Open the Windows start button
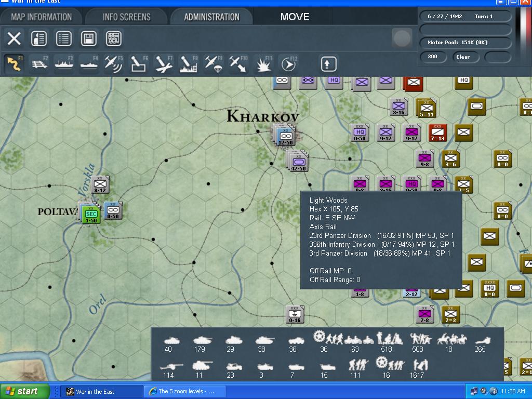Viewport: 532px width, 399px height. click(x=24, y=391)
